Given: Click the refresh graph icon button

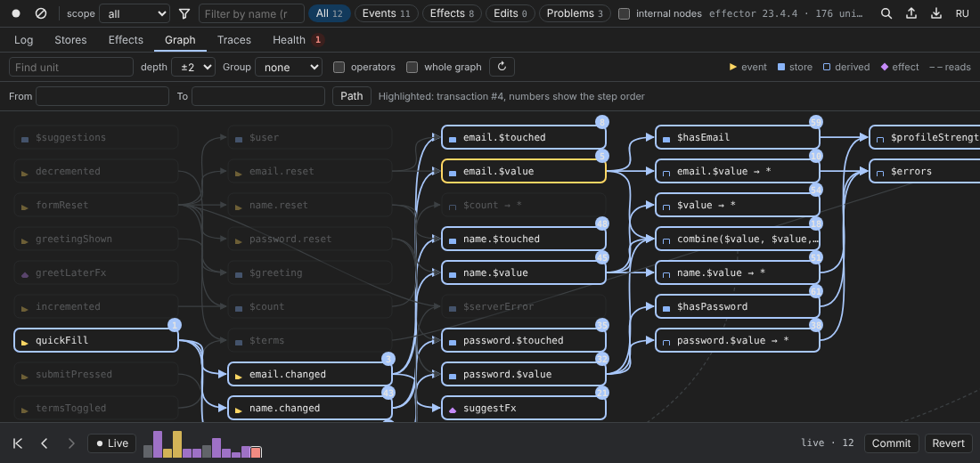Looking at the screenshot, I should click(x=502, y=67).
